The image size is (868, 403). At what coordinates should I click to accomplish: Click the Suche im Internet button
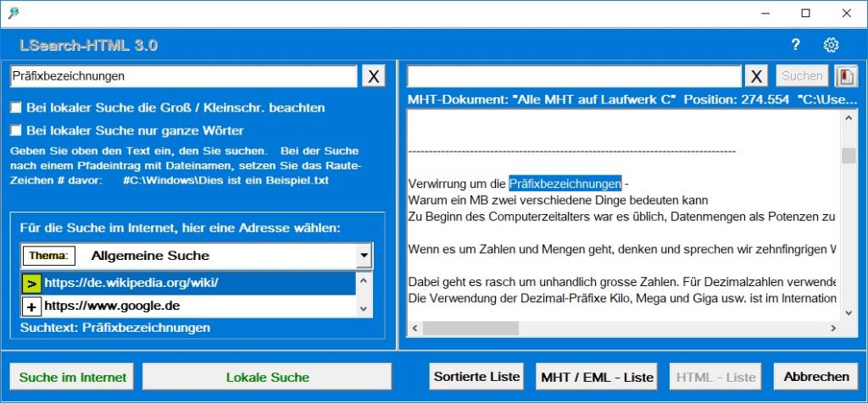(72, 377)
